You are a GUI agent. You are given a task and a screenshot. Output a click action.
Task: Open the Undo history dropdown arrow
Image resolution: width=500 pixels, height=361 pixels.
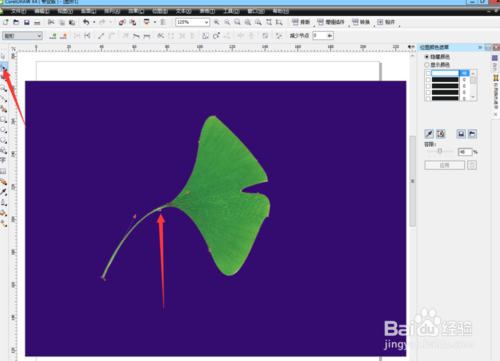click(x=94, y=22)
